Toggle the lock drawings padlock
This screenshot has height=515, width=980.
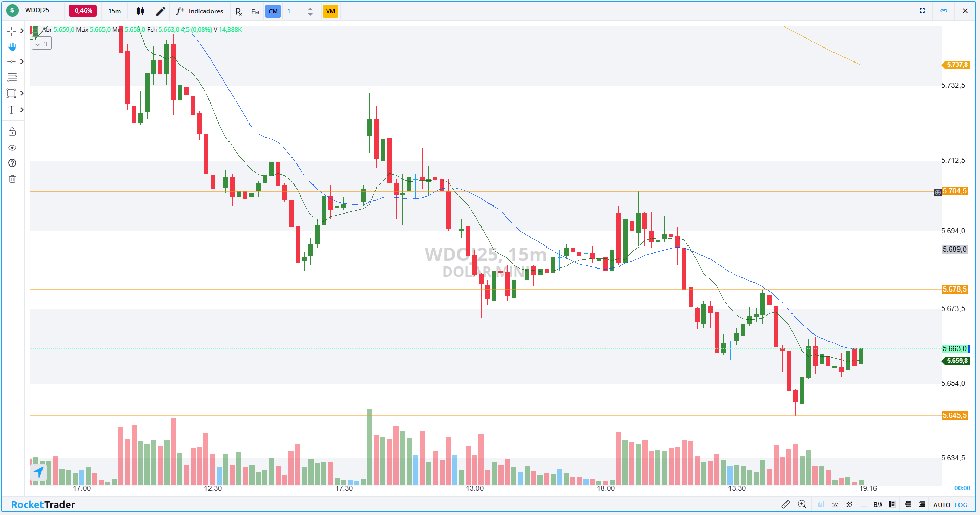pos(12,132)
